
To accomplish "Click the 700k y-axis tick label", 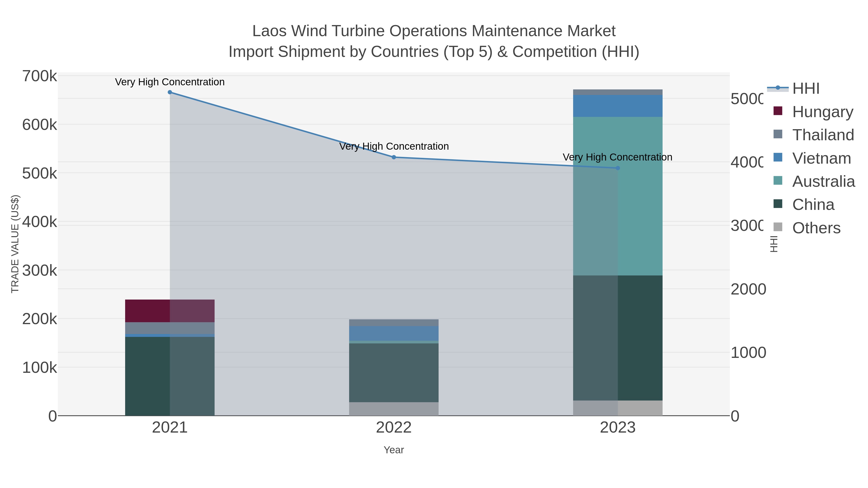I will pos(40,76).
